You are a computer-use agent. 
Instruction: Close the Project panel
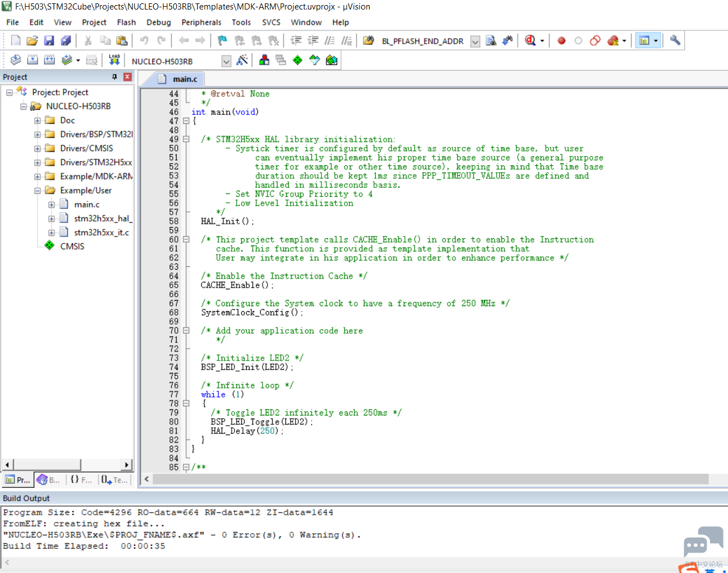click(x=127, y=77)
